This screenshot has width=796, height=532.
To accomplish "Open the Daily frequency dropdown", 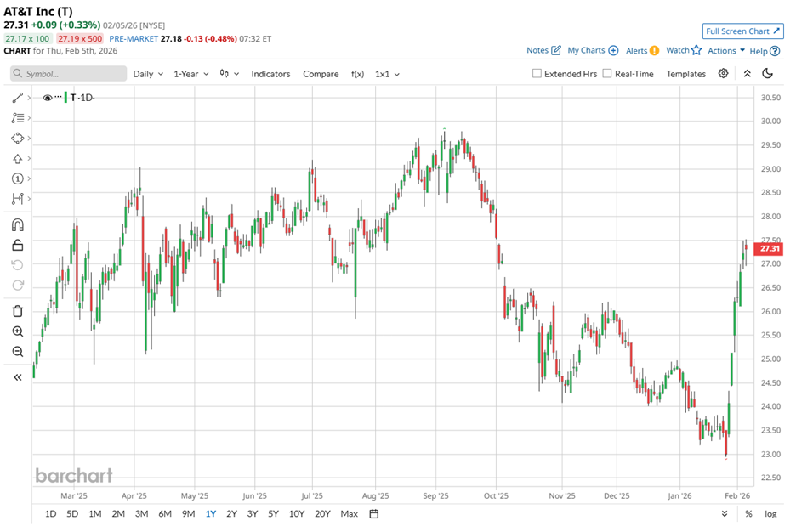I will tap(148, 74).
